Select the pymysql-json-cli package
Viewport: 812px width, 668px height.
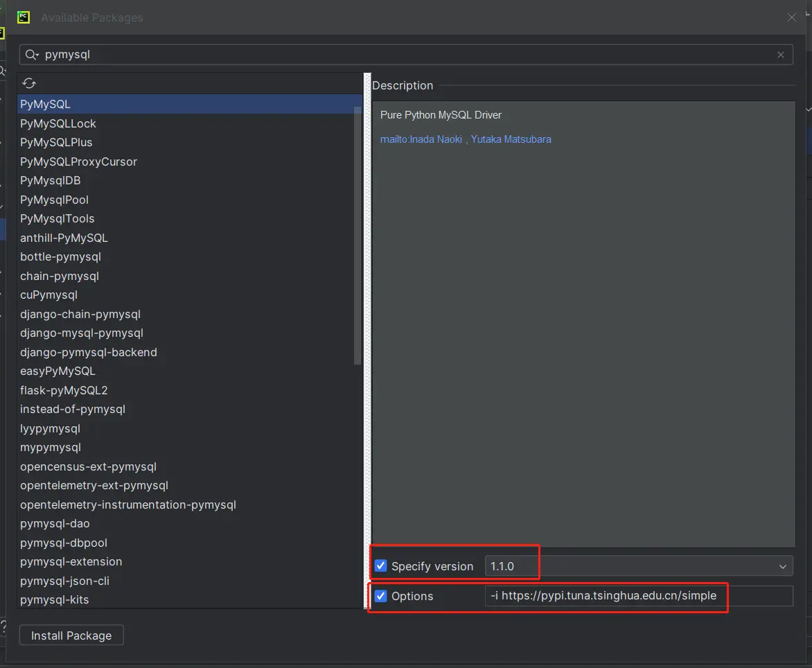pos(190,581)
